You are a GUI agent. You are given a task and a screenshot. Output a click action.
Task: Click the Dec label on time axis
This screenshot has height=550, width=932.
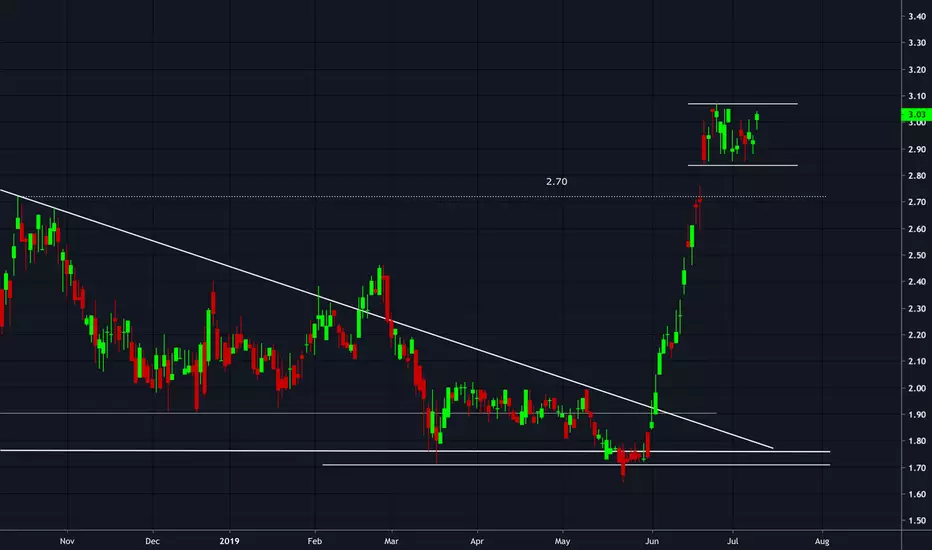click(x=153, y=541)
